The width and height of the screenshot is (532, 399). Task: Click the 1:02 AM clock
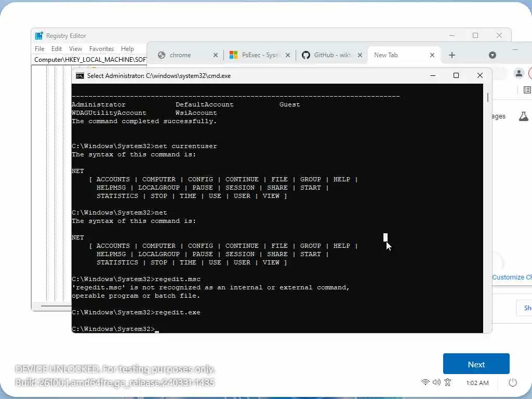point(477,383)
